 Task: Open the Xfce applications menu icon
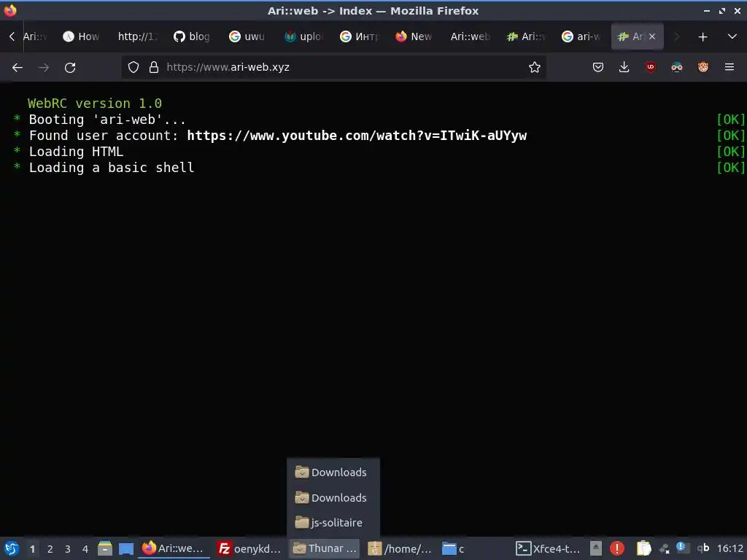(11, 548)
